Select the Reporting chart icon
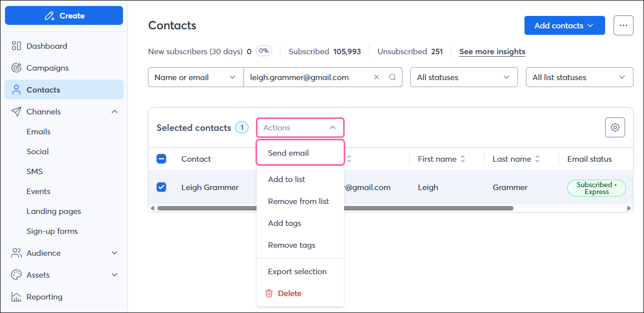Viewport: 644px width, 313px height. [x=16, y=297]
